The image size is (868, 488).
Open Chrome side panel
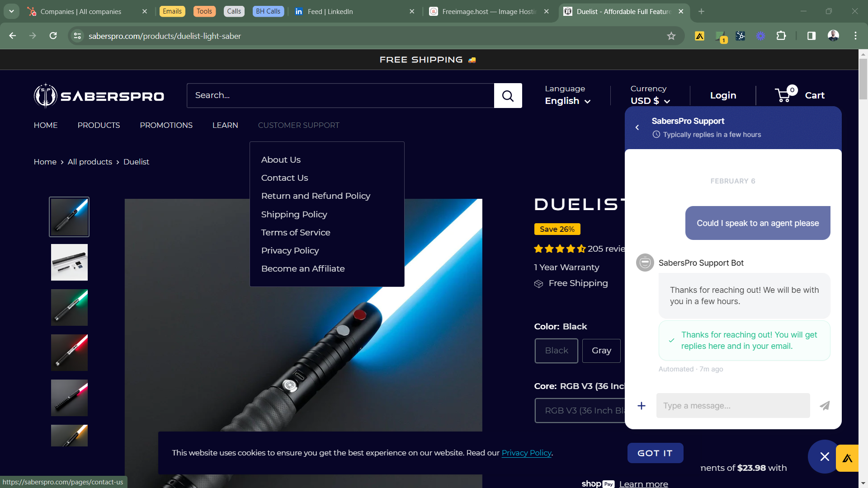pyautogui.click(x=811, y=36)
